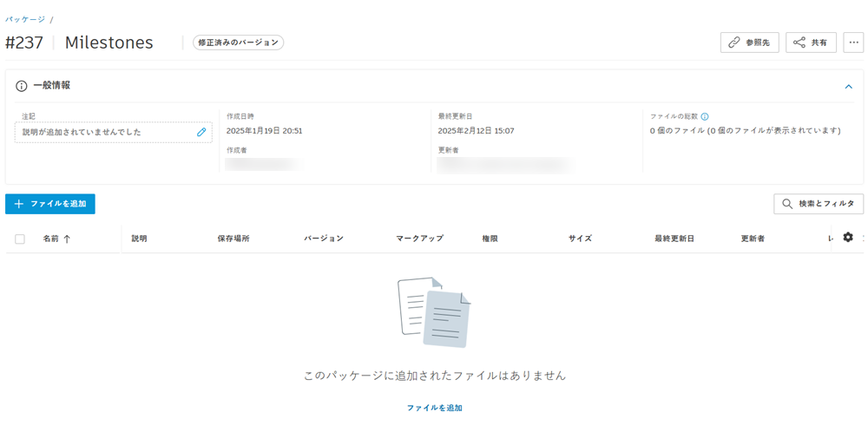Edit the note with the pencil icon

point(201,132)
